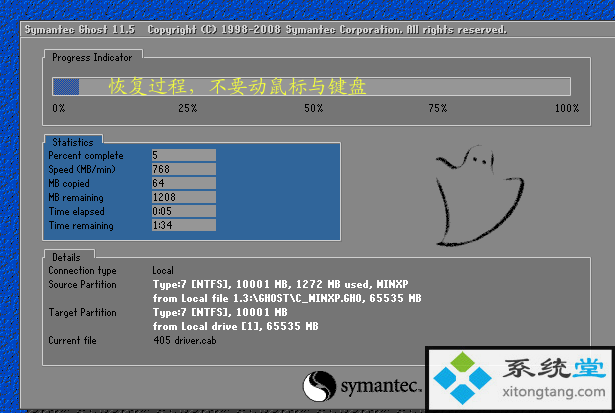Click source line 'Type:7 [NTFS], 10001 MB, 1272 MB used'
Image resolution: width=615 pixels, height=413 pixels.
(280, 284)
